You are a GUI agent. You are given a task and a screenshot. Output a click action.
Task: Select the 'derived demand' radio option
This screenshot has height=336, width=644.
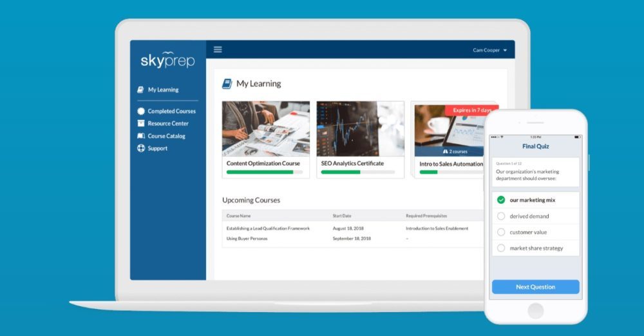pyautogui.click(x=501, y=216)
